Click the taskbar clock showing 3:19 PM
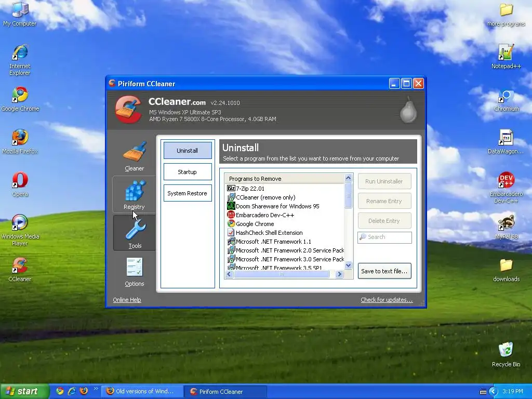This screenshot has width=532, height=399. [x=513, y=391]
